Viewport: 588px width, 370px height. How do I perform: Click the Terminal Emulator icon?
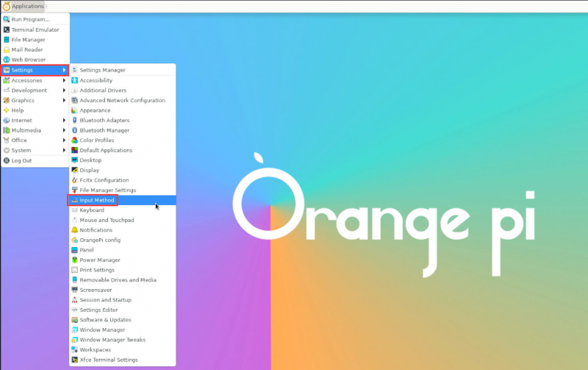(x=7, y=29)
